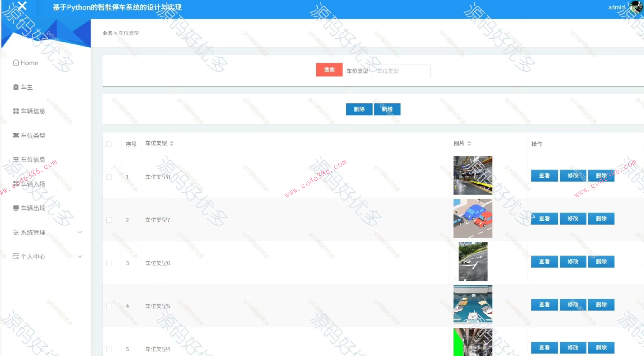The image size is (644, 356).
Task: Click the Home icon in the sidebar
Action: [16, 62]
